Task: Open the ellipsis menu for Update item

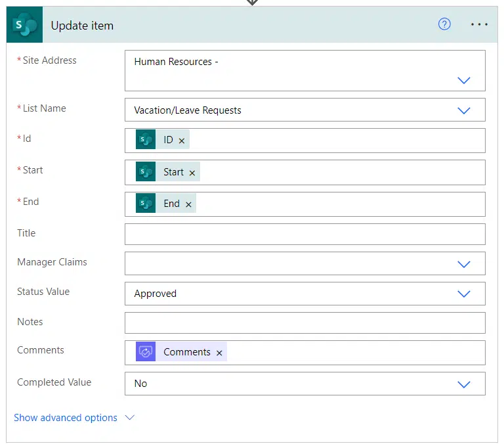Action: coord(479,24)
